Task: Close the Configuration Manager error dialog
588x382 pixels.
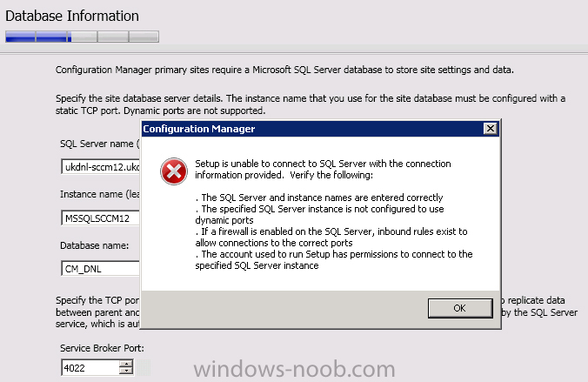Action: 490,129
